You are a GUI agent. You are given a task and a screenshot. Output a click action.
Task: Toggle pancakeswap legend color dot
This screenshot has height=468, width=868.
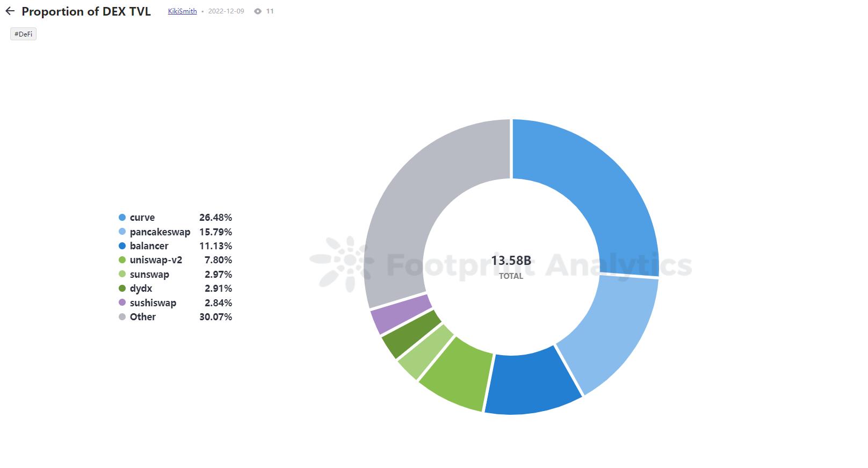click(122, 232)
